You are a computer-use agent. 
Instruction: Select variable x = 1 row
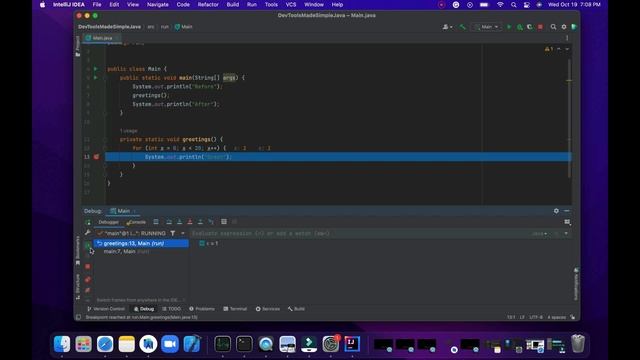[x=209, y=243]
